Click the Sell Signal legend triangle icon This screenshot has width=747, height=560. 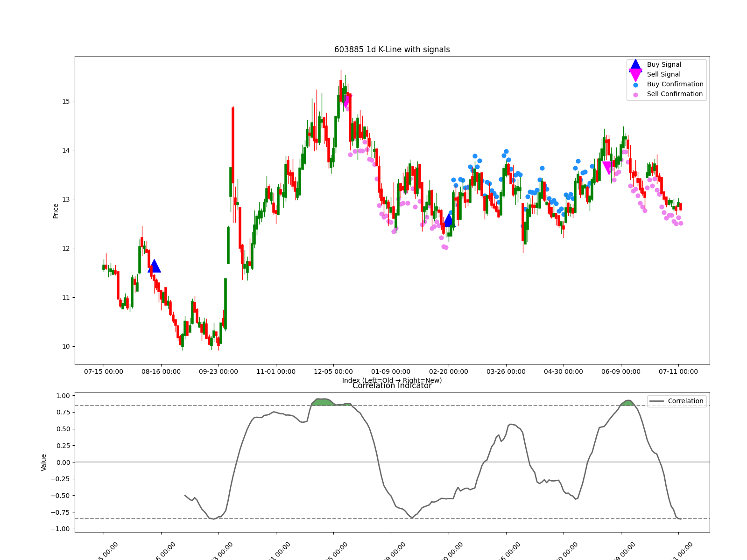tap(635, 75)
